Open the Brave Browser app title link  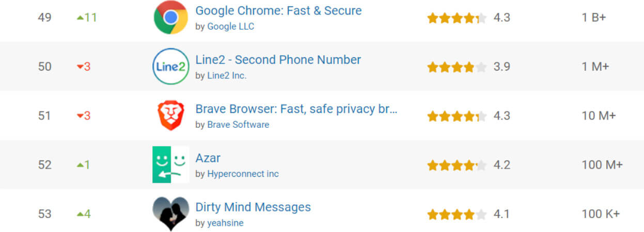click(x=296, y=109)
